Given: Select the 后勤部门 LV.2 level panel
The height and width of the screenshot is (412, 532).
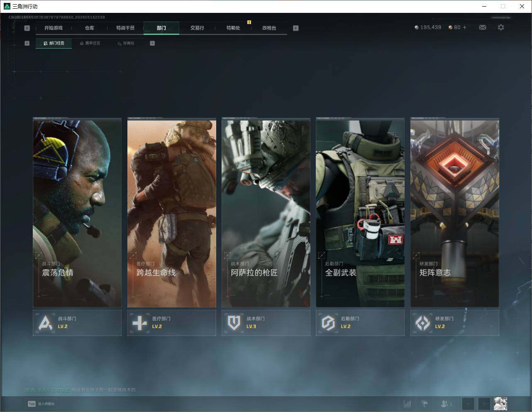Looking at the screenshot, I should [360, 323].
